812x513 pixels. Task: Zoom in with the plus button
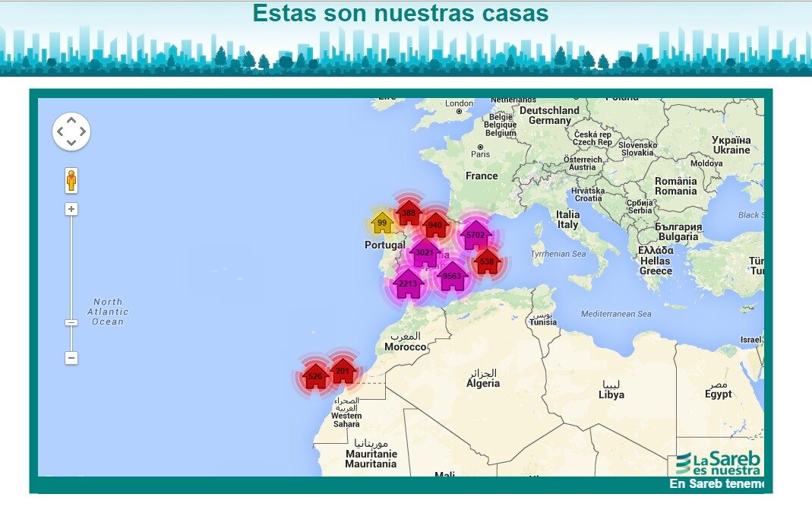[x=71, y=209]
